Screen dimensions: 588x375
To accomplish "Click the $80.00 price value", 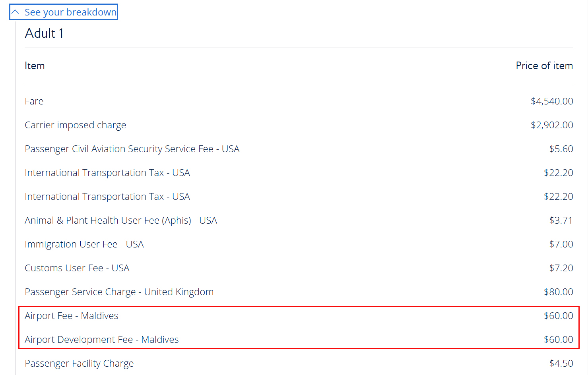I will [x=559, y=292].
